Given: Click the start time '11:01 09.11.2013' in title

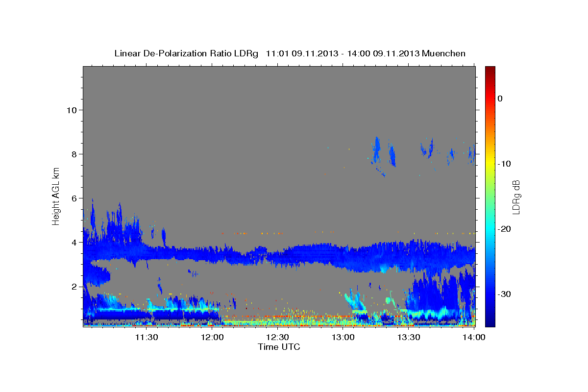Looking at the screenshot, I should pyautogui.click(x=302, y=53).
